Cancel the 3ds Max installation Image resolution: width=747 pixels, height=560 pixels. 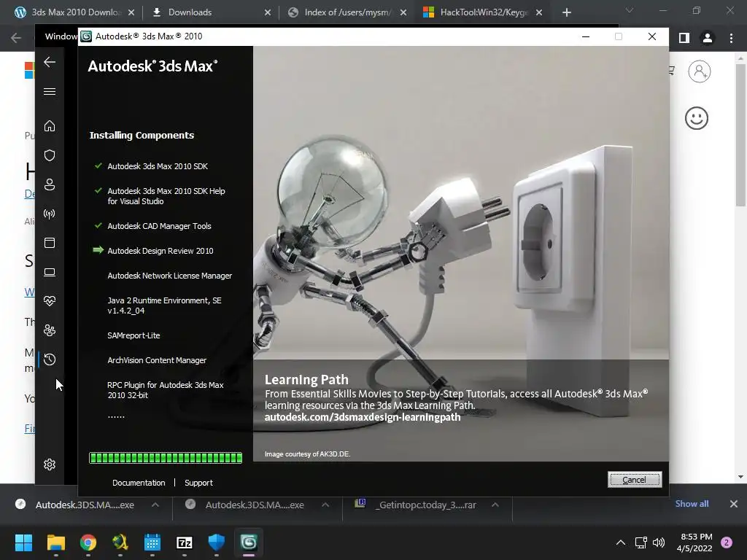[635, 480]
